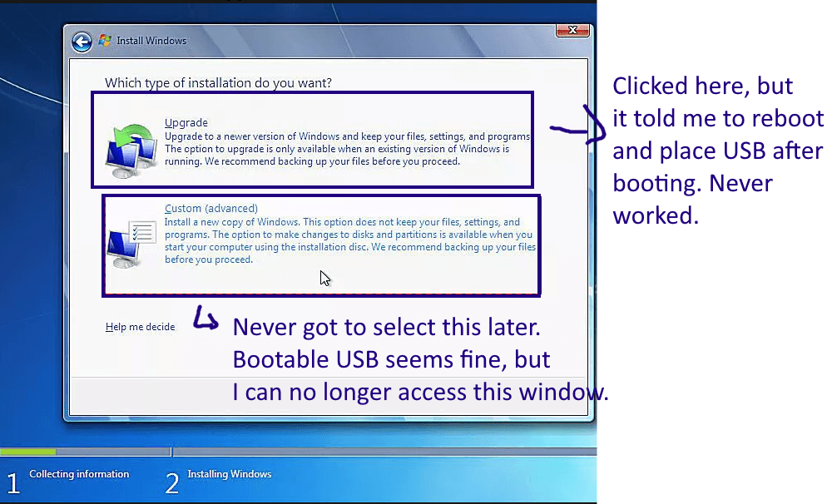The width and height of the screenshot is (832, 504).
Task: Click the Windows flag icon in title bar
Action: click(x=105, y=40)
